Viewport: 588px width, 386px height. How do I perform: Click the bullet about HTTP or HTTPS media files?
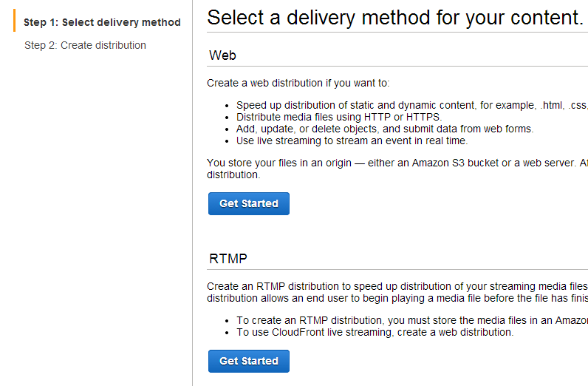tap(339, 117)
